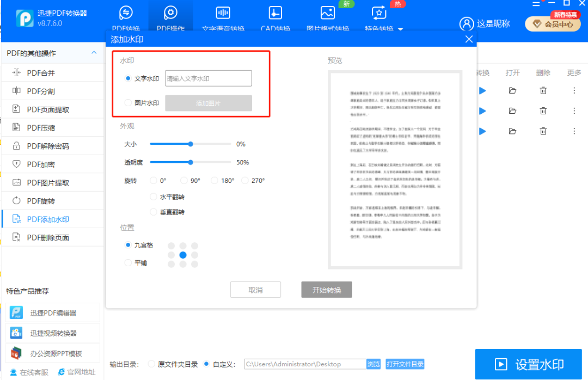The width and height of the screenshot is (588, 380).
Task: Open 迅捷视频转换器 product icon
Action: click(16, 333)
